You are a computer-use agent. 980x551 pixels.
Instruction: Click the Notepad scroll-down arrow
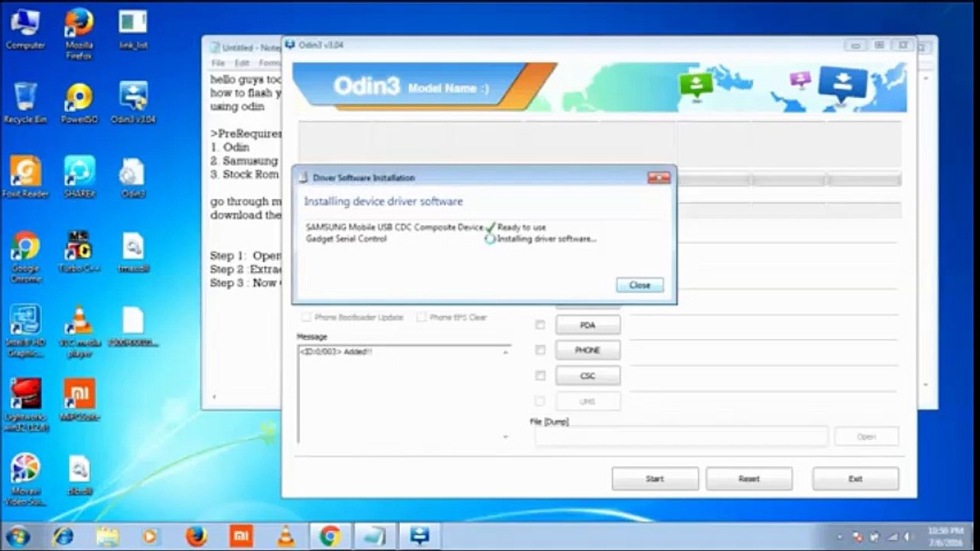point(927,385)
